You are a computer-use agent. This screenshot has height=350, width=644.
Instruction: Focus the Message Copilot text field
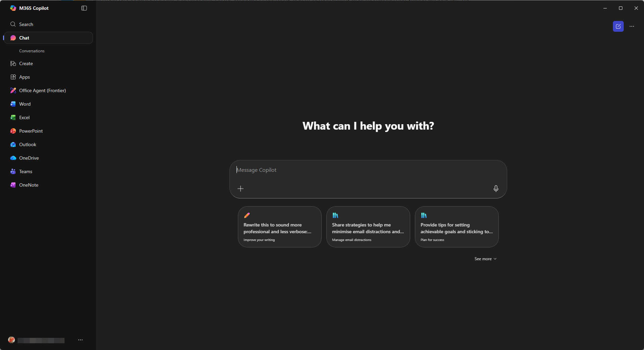point(368,170)
